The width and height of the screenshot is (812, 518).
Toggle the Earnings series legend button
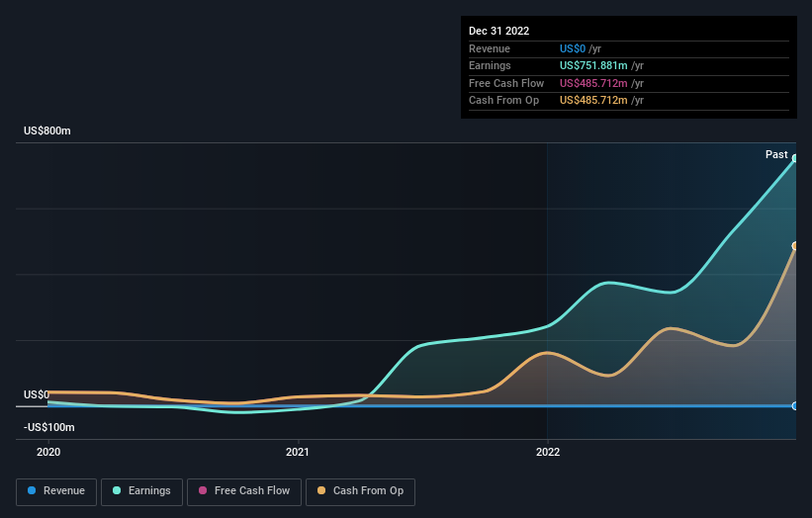141,491
